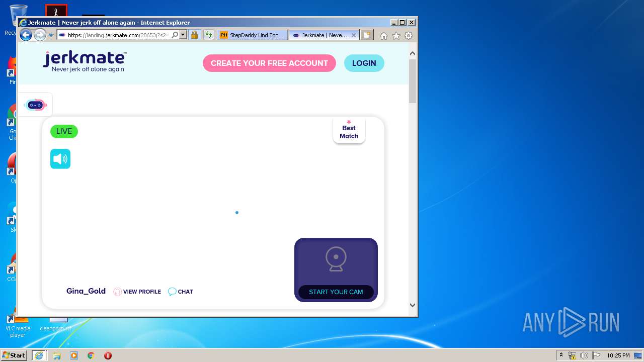Open the Chrome taskbar icon
644x362 pixels.
coord(91,355)
